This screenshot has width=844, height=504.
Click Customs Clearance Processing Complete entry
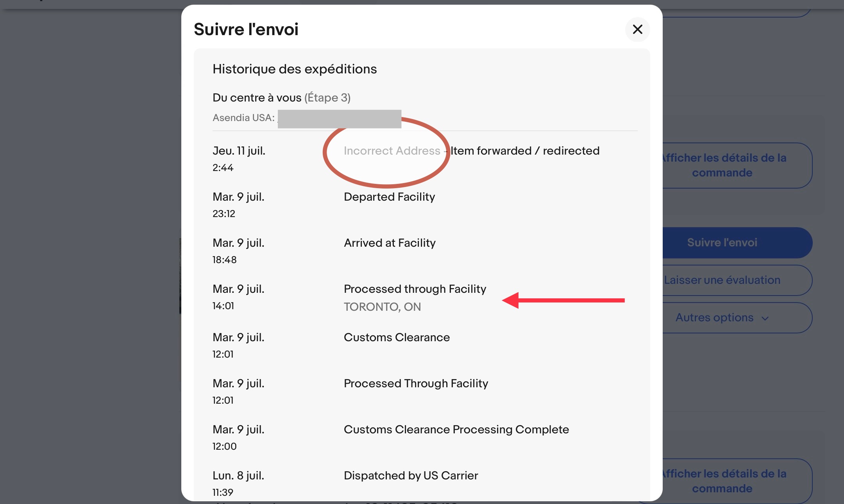(x=456, y=429)
